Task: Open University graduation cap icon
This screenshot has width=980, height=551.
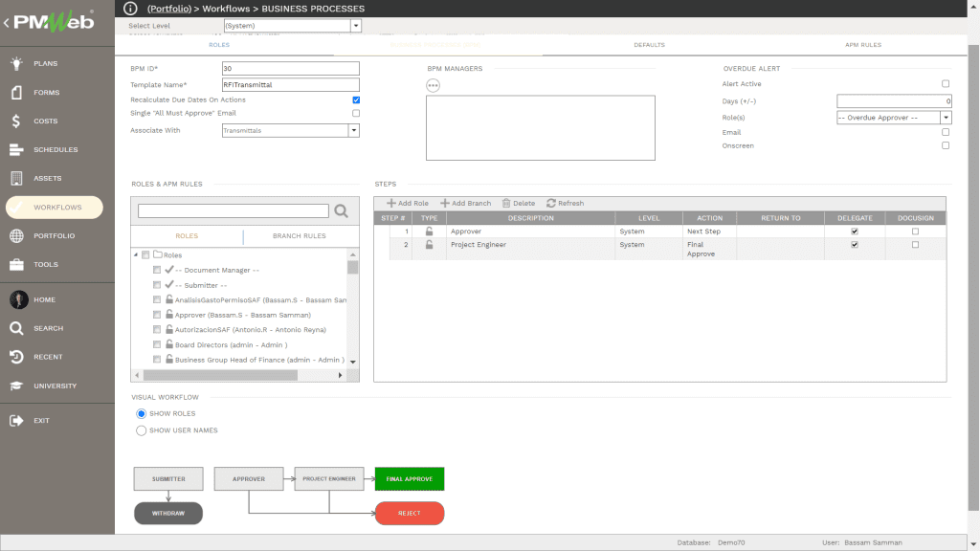Action: click(17, 386)
